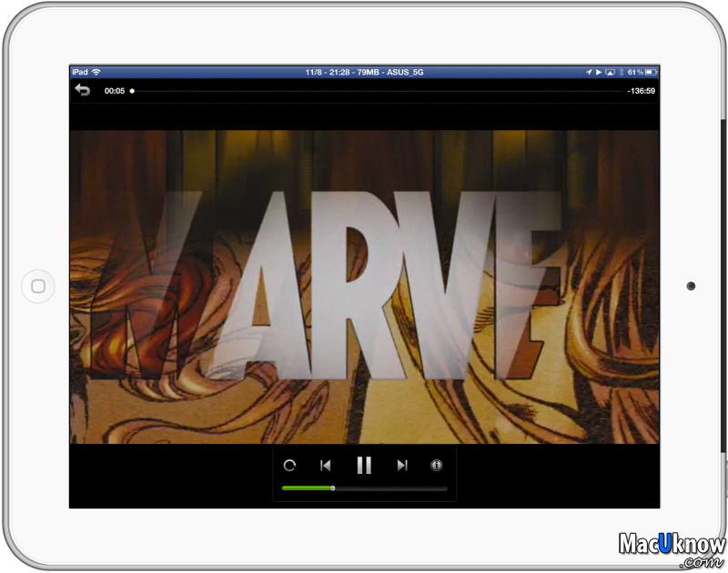Tap the back arrow to exit player

tap(83, 90)
